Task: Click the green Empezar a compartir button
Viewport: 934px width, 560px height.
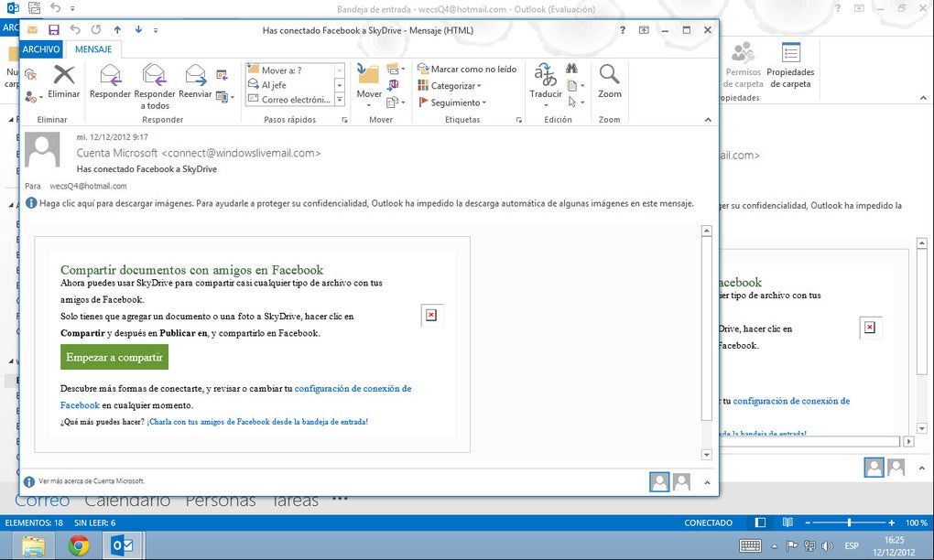Action: (114, 357)
